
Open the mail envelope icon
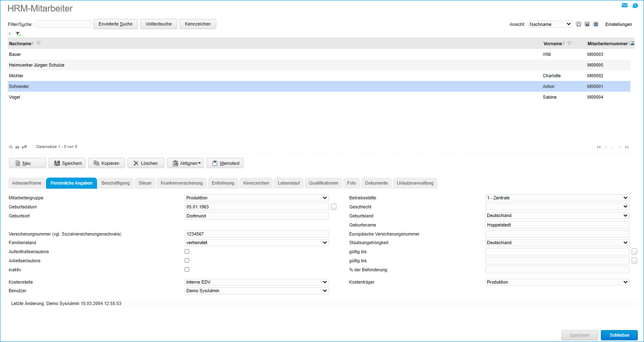coord(625,5)
